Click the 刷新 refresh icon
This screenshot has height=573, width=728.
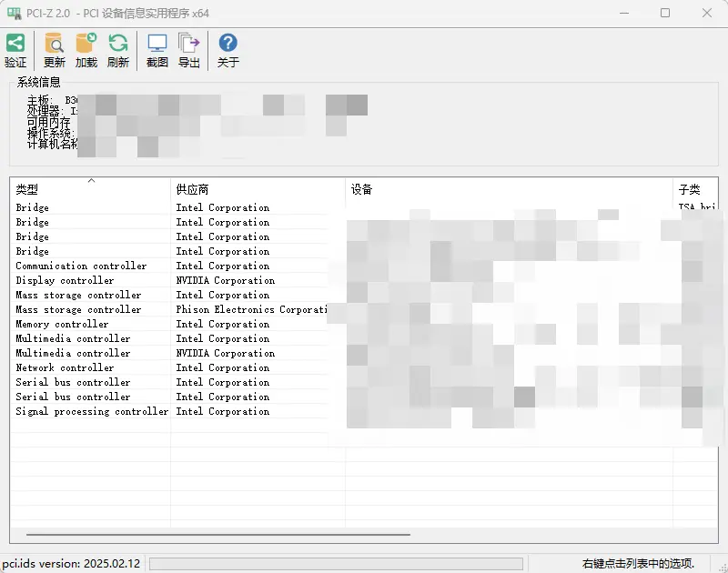pos(118,43)
